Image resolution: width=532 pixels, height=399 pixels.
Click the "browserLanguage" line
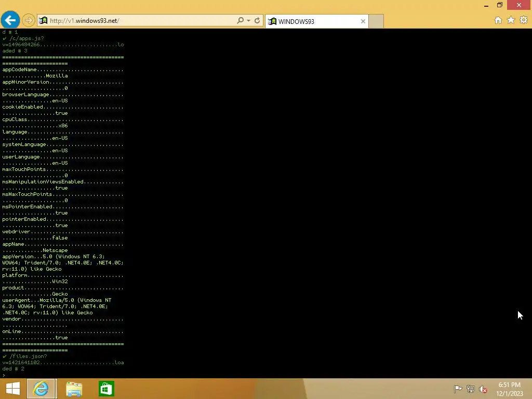tap(63, 95)
